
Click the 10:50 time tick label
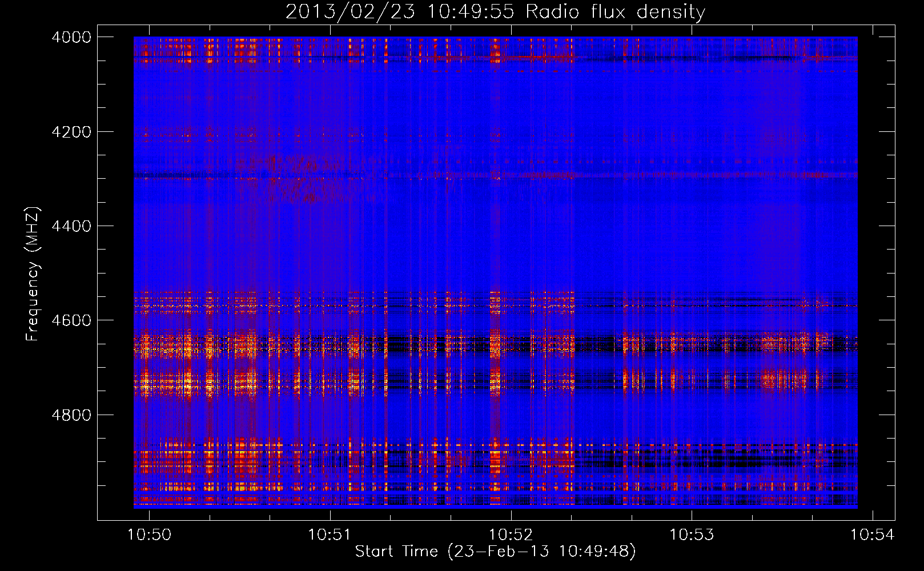[x=149, y=534]
